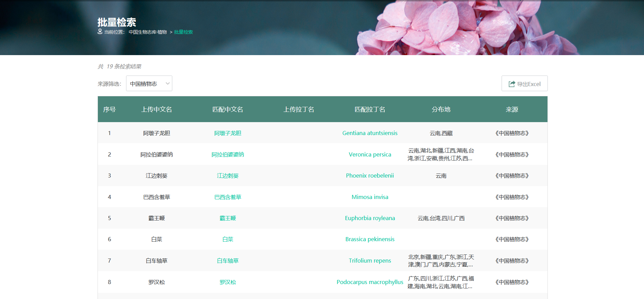Open matched name link 罗汉松
This screenshot has height=299, width=644.
coord(228,282)
